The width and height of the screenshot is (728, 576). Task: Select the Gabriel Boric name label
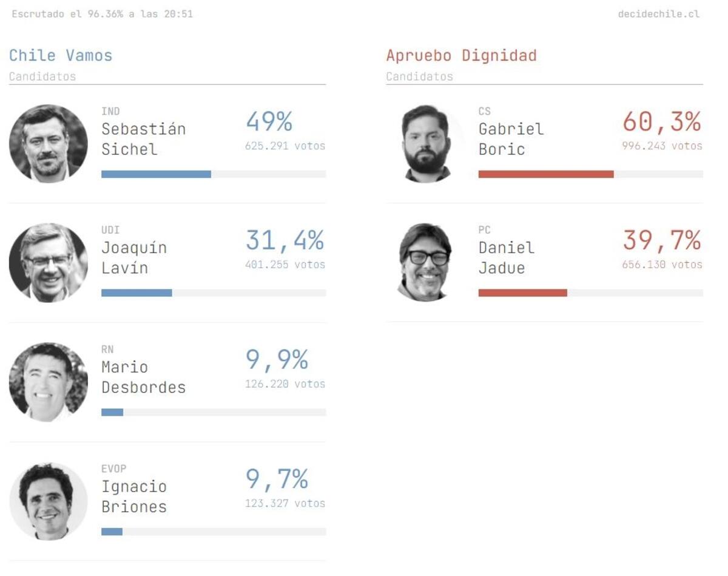[x=511, y=139]
